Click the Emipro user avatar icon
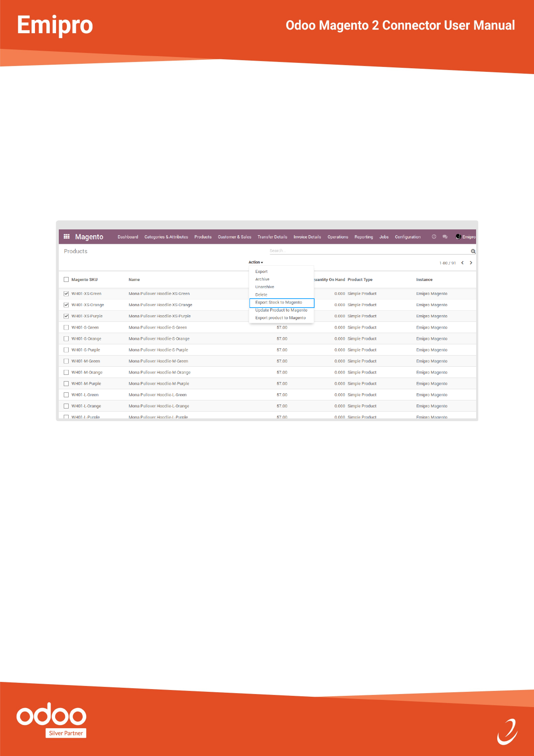The width and height of the screenshot is (534, 756). tap(458, 237)
